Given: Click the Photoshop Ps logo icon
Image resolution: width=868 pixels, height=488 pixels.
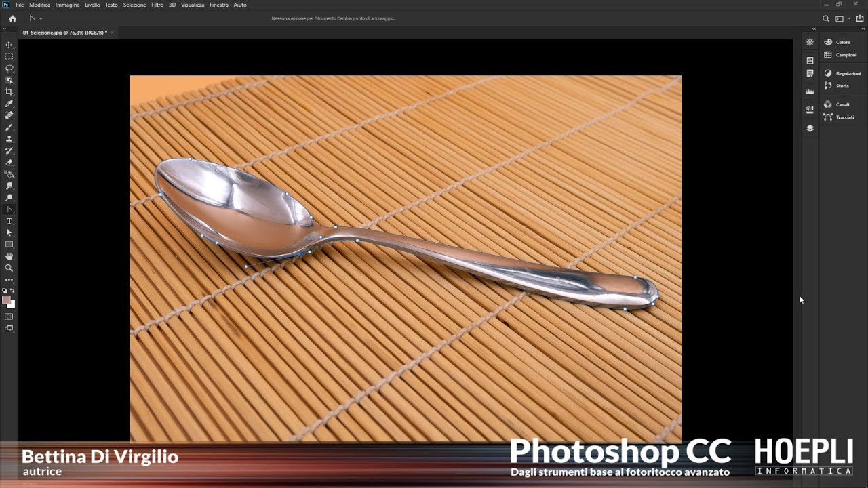Looking at the screenshot, I should point(6,5).
